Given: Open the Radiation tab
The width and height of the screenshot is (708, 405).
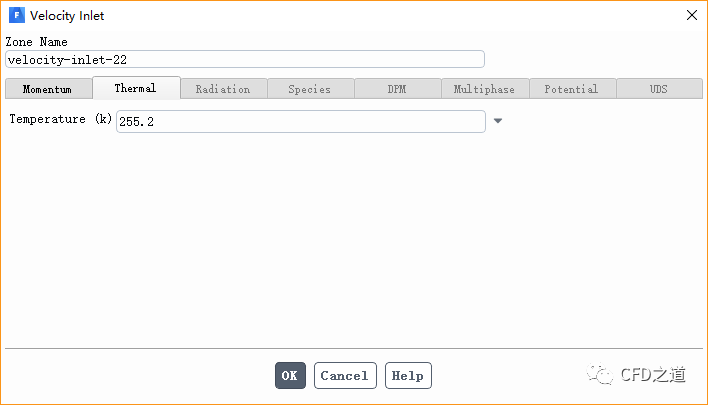Looking at the screenshot, I should click(223, 89).
